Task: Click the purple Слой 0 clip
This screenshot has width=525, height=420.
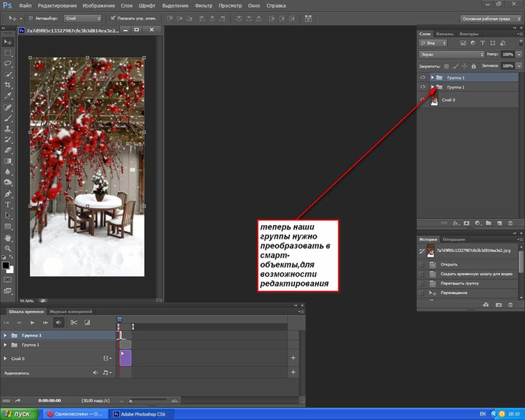Action: click(x=125, y=358)
